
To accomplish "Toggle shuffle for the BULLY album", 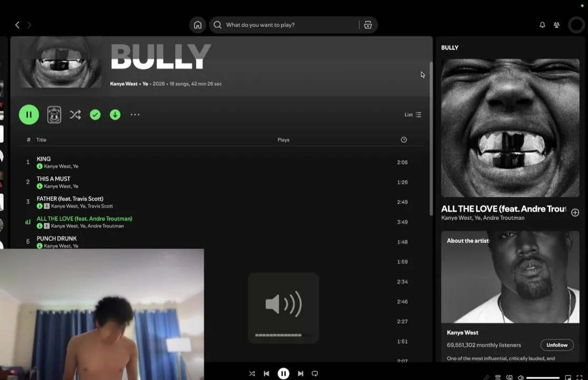I will pos(75,115).
